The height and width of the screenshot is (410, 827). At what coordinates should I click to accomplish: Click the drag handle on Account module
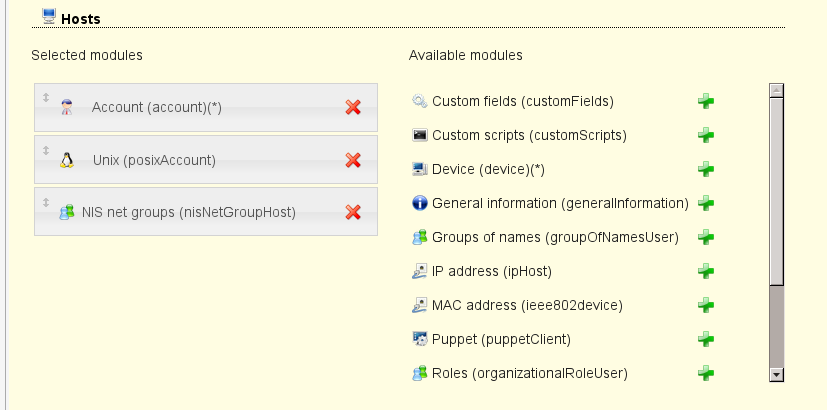pos(45,97)
